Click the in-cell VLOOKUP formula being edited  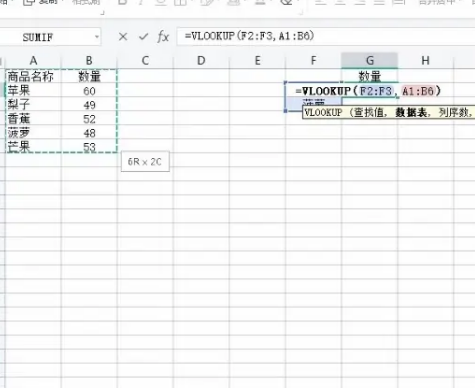point(368,91)
